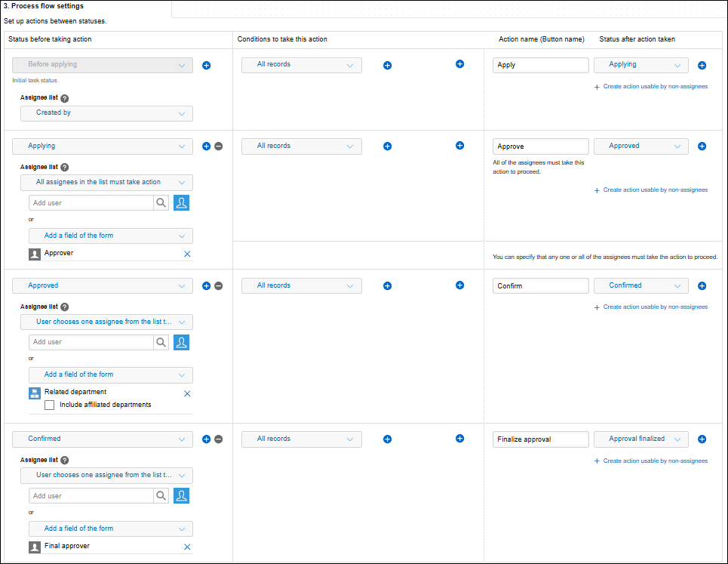Open the user picker icon in the Approved row
728x564 pixels.
[x=181, y=342]
